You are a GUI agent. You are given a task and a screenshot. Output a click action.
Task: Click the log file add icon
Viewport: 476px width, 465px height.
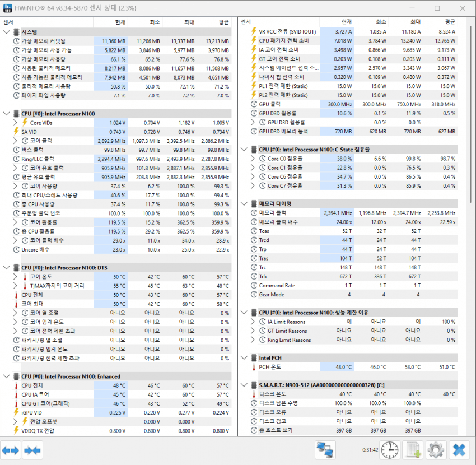(x=412, y=449)
